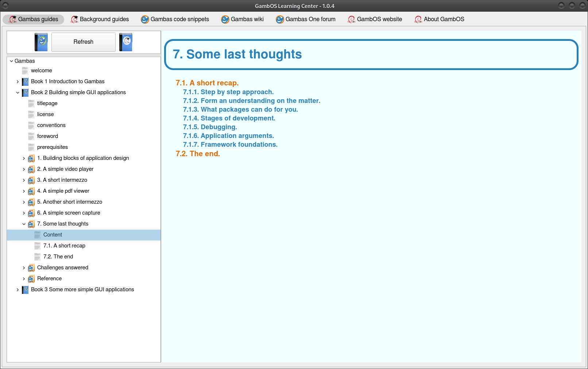Select the 7.1. A short recap tree item
The height and width of the screenshot is (369, 588).
(64, 246)
